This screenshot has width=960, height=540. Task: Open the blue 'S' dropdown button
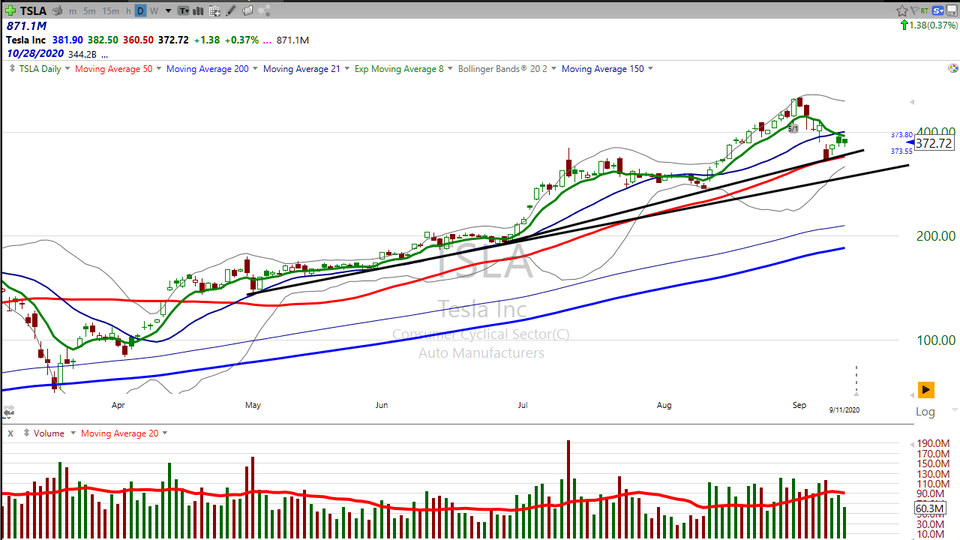pyautogui.click(x=938, y=10)
